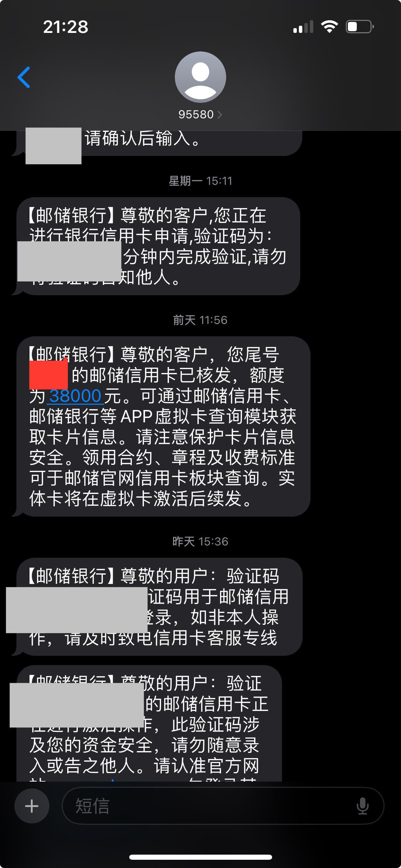Tap the 昨天 15:36 timestamp
This screenshot has height=868, width=401.
coord(200,541)
